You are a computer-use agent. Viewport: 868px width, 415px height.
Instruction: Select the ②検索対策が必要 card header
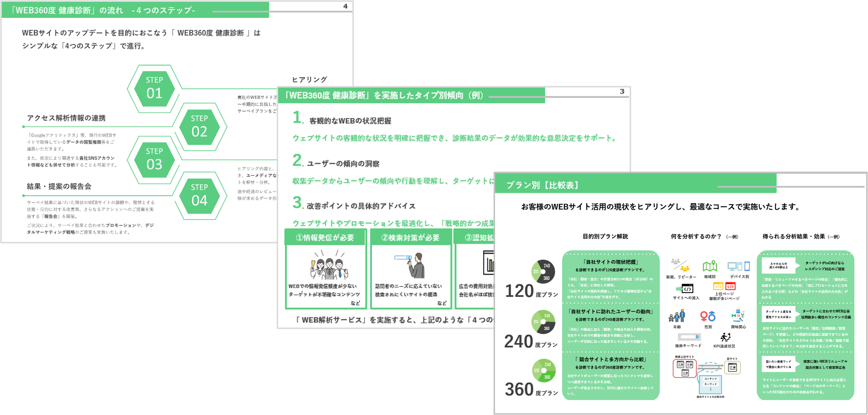point(411,237)
